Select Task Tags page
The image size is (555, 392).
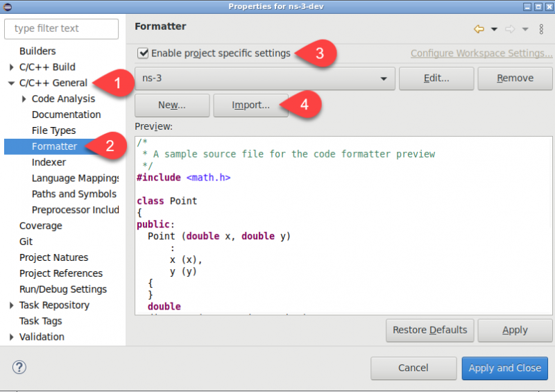(x=40, y=321)
